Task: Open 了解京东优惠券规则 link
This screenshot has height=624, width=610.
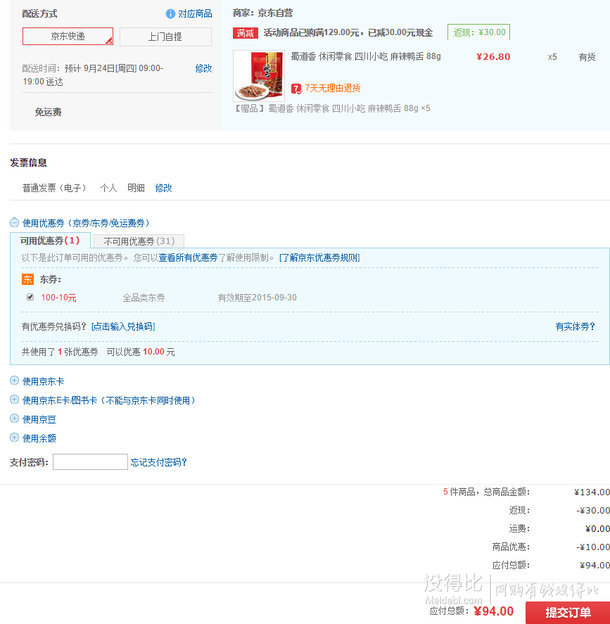Action: pyautogui.click(x=320, y=257)
